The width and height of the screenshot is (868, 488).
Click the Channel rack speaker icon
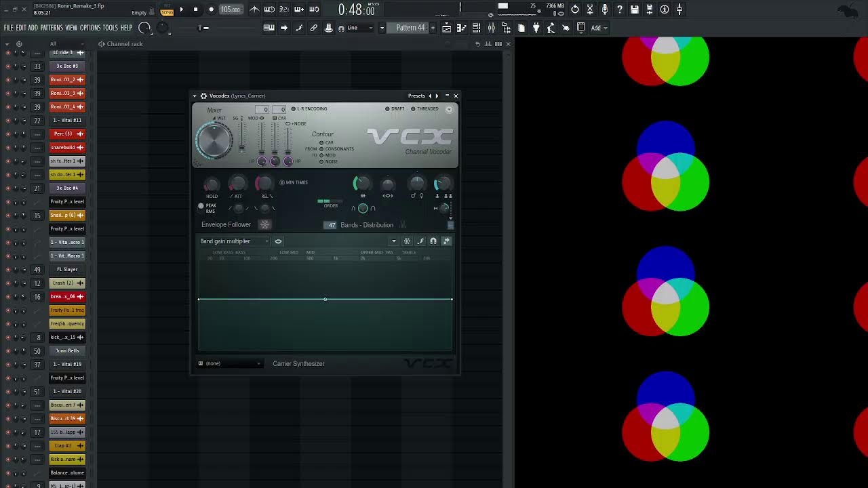pyautogui.click(x=101, y=44)
